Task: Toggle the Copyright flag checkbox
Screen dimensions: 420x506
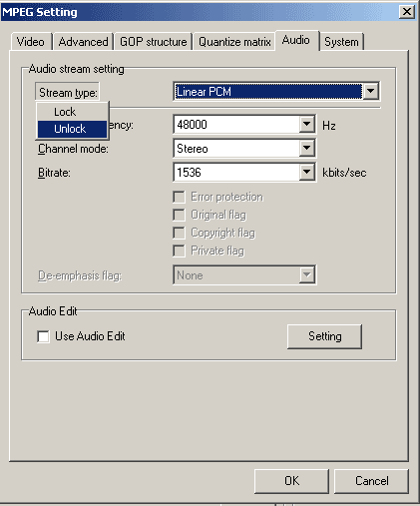Action: (179, 233)
